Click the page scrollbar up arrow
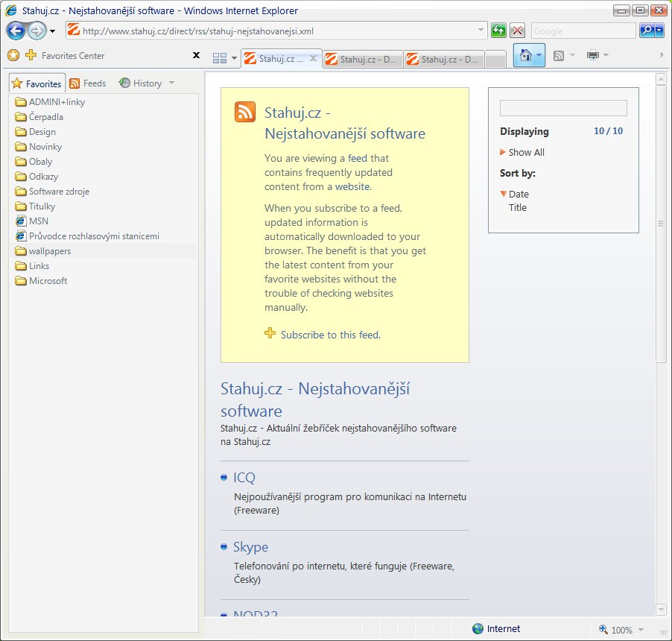 click(x=661, y=79)
